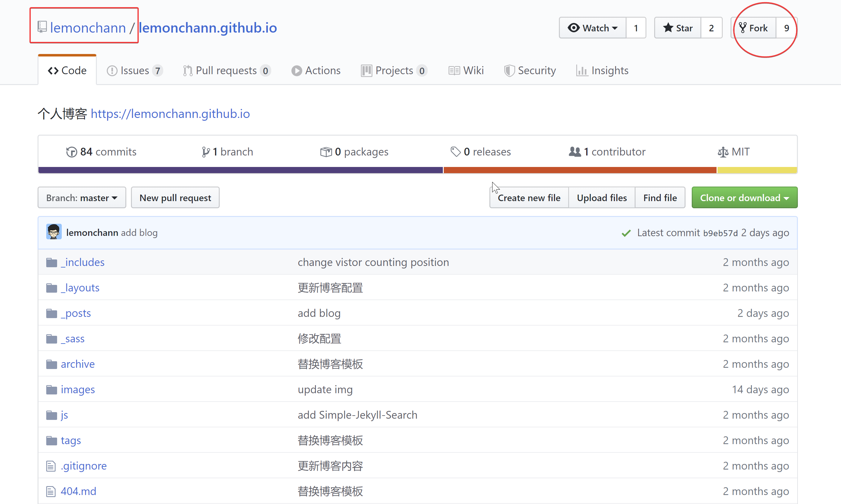841x504 pixels.
Task: Open the Branch: master dropdown
Action: tap(82, 198)
